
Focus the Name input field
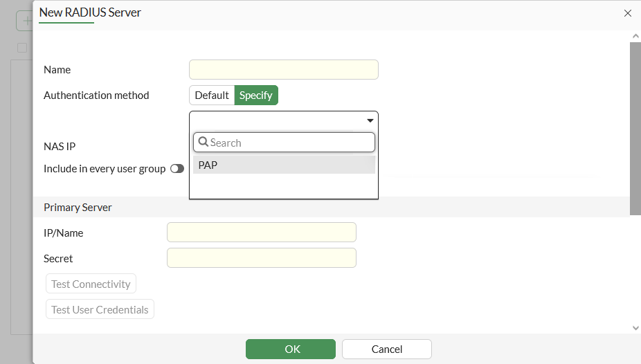coord(283,70)
